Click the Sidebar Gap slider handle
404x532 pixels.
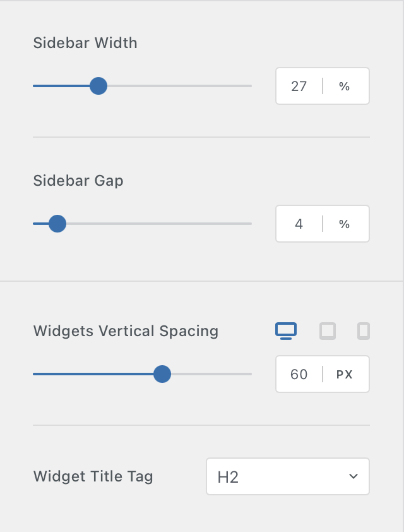tap(57, 224)
